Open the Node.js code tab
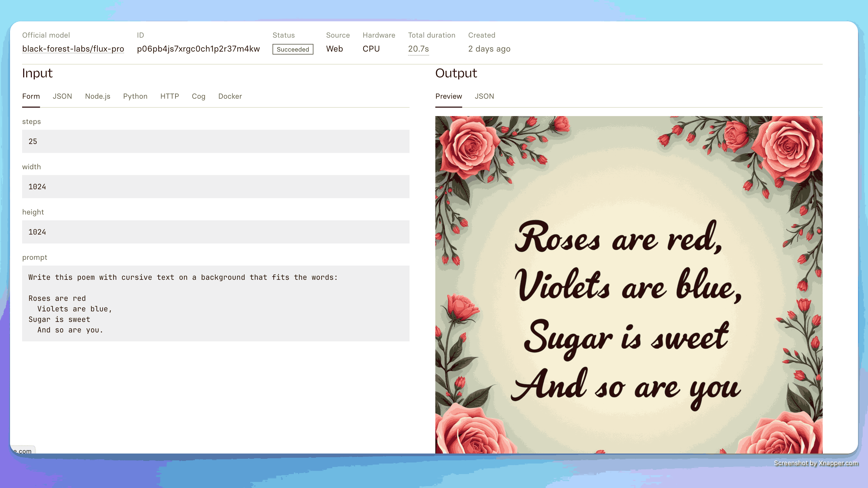 [x=97, y=96]
